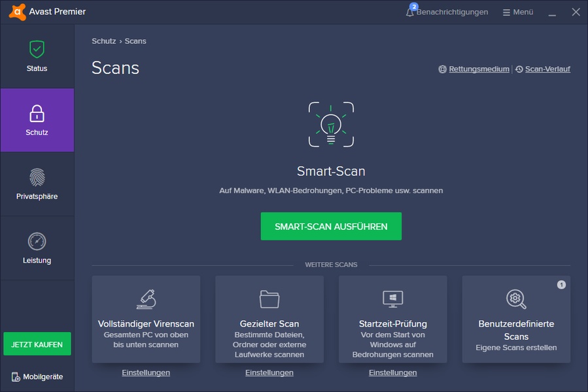The width and height of the screenshot is (588, 392).
Task: Click the folder icon for Gezielter Scan
Action: (x=269, y=299)
